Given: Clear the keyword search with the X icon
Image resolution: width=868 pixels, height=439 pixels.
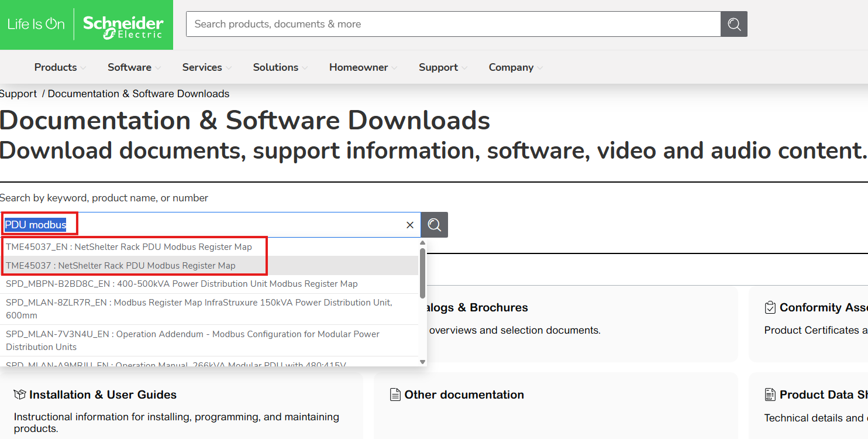Looking at the screenshot, I should [410, 225].
